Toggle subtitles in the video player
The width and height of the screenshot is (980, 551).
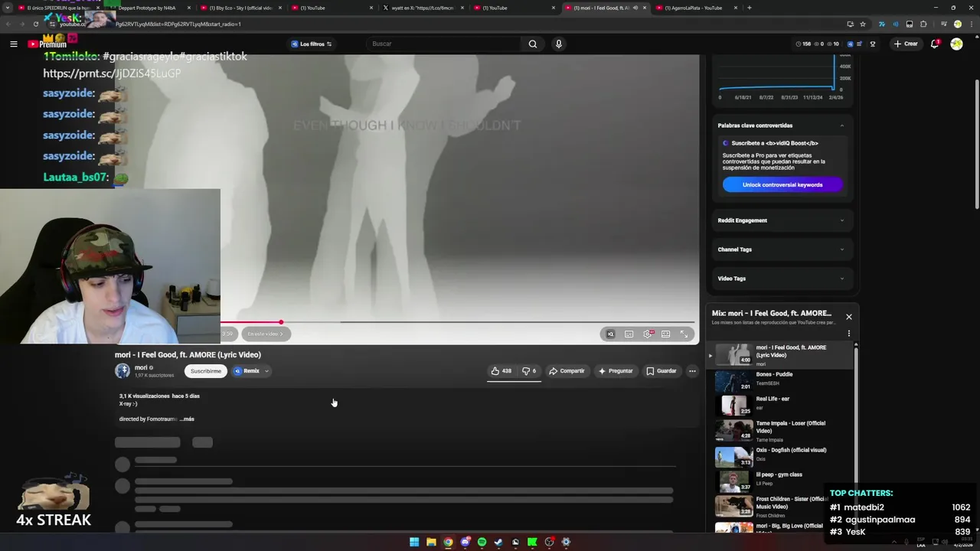tap(629, 334)
